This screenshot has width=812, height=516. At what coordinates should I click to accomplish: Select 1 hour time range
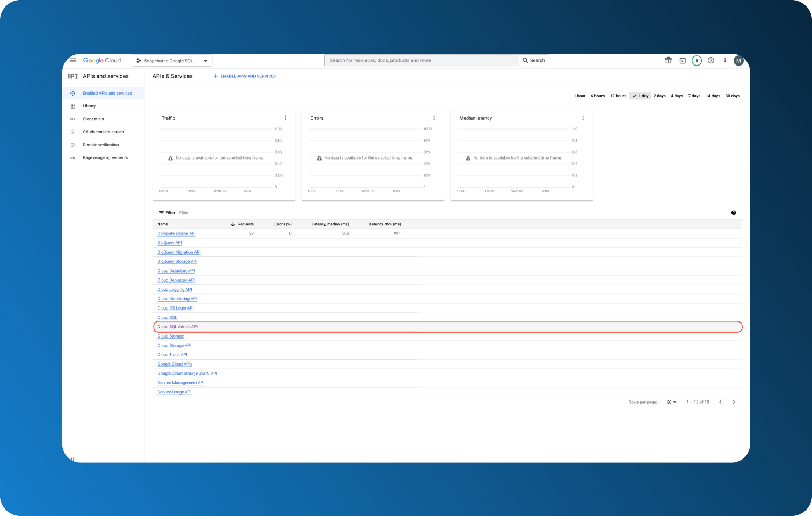579,96
